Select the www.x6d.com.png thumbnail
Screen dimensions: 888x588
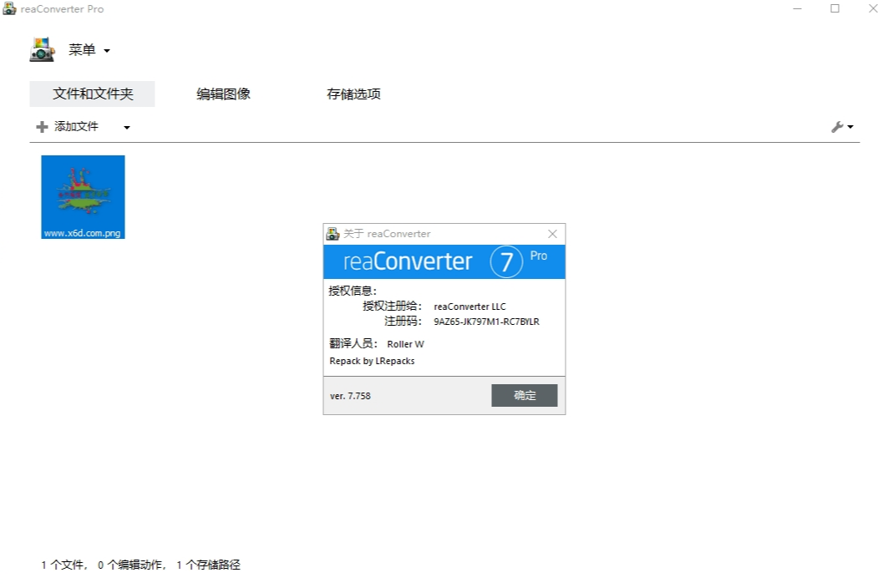tap(83, 196)
